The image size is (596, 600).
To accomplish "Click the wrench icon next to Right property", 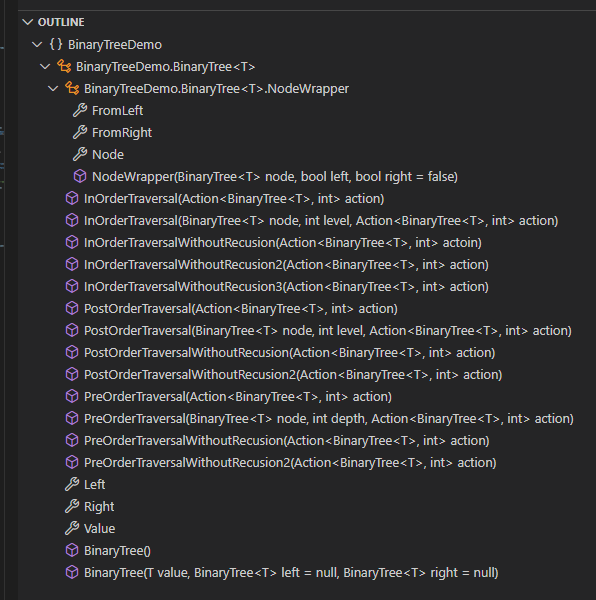I will pos(72,507).
